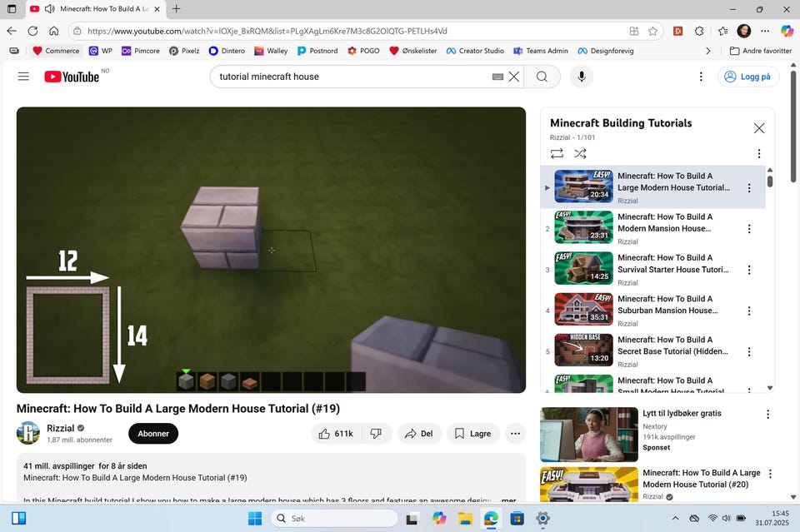This screenshot has width=800, height=532.
Task: Open Pimcore bookmark
Action: coord(141,51)
